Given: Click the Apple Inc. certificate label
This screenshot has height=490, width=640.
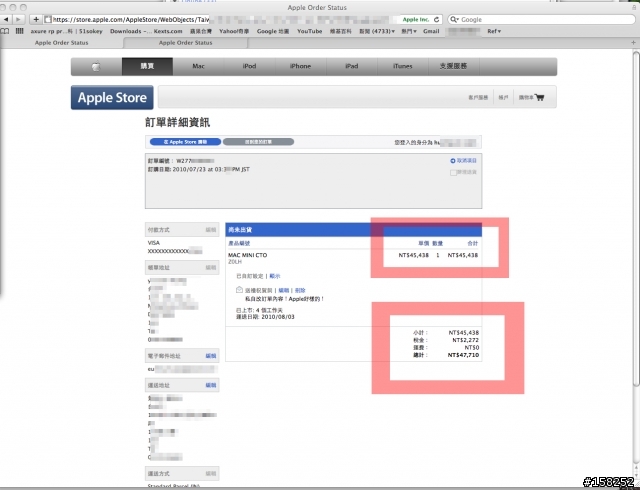Looking at the screenshot, I should tap(416, 19).
